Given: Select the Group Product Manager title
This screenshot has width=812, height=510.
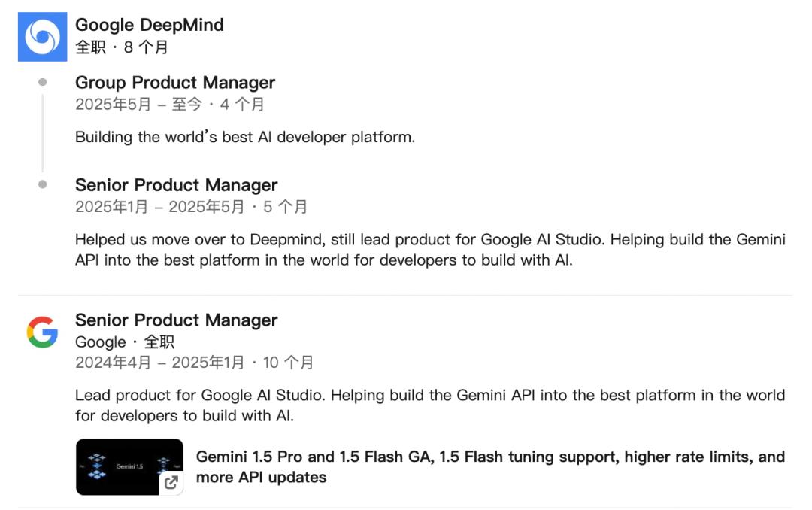Looking at the screenshot, I should click(175, 83).
